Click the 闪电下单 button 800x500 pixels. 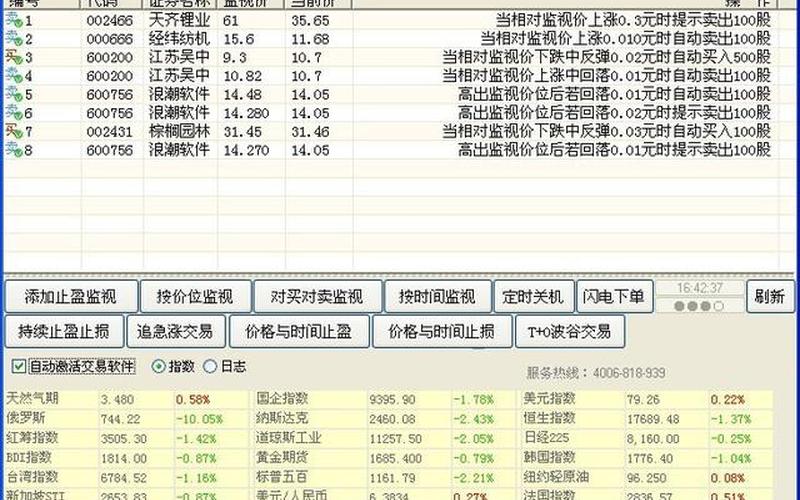(x=614, y=296)
